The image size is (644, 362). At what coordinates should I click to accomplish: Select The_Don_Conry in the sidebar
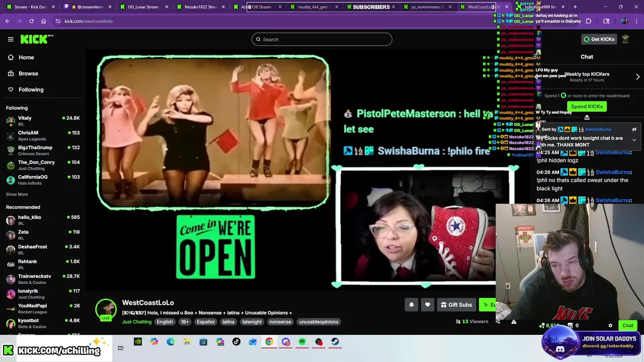tap(43, 165)
